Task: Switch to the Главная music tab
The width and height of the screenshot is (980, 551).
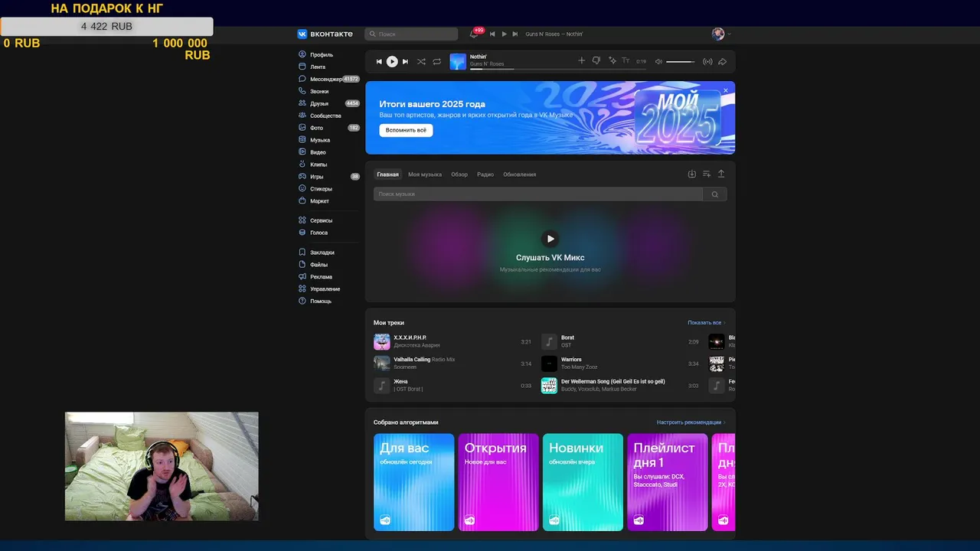Action: [x=387, y=174]
